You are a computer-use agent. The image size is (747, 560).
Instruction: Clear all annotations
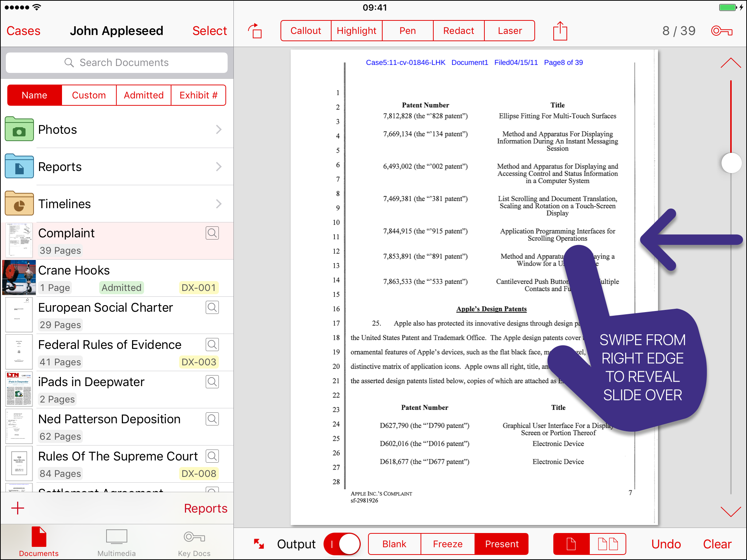pos(717,544)
